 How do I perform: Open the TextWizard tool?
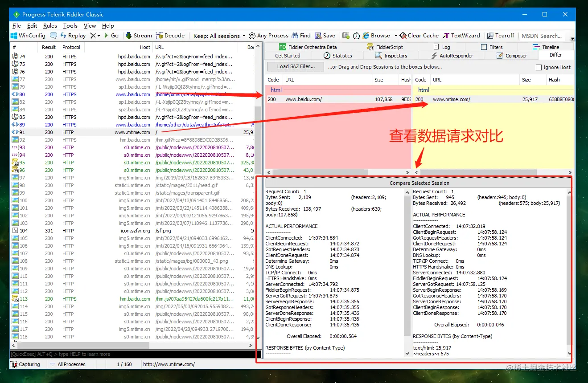point(461,36)
